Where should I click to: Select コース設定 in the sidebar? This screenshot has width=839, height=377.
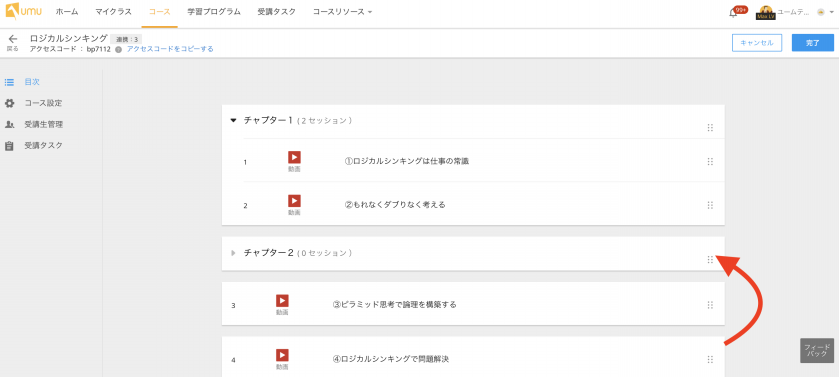[x=43, y=103]
